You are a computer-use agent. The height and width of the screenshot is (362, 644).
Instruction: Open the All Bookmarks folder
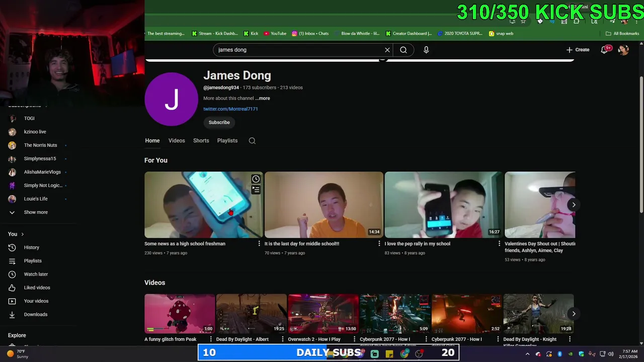click(622, 34)
